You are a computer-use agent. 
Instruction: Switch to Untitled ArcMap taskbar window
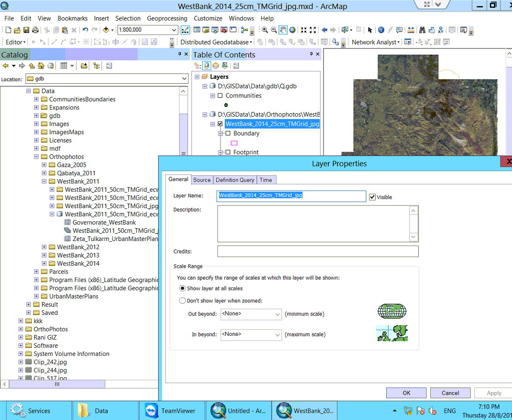(239, 411)
